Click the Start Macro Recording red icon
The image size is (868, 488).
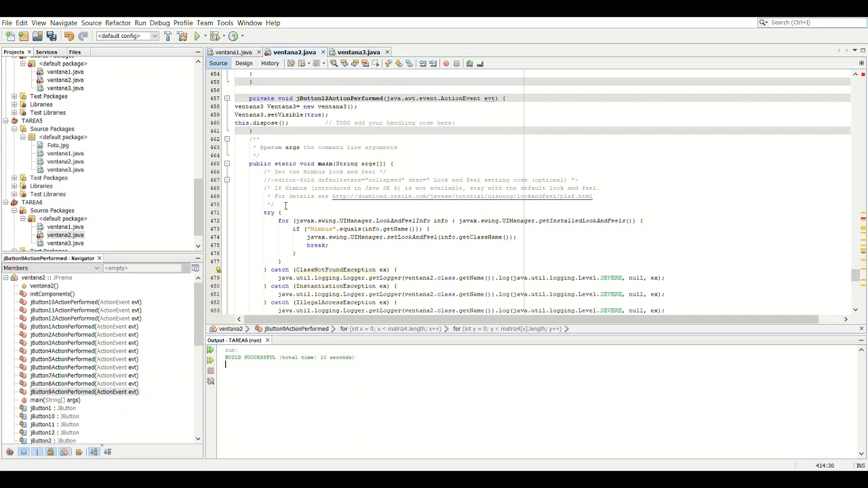(x=446, y=64)
